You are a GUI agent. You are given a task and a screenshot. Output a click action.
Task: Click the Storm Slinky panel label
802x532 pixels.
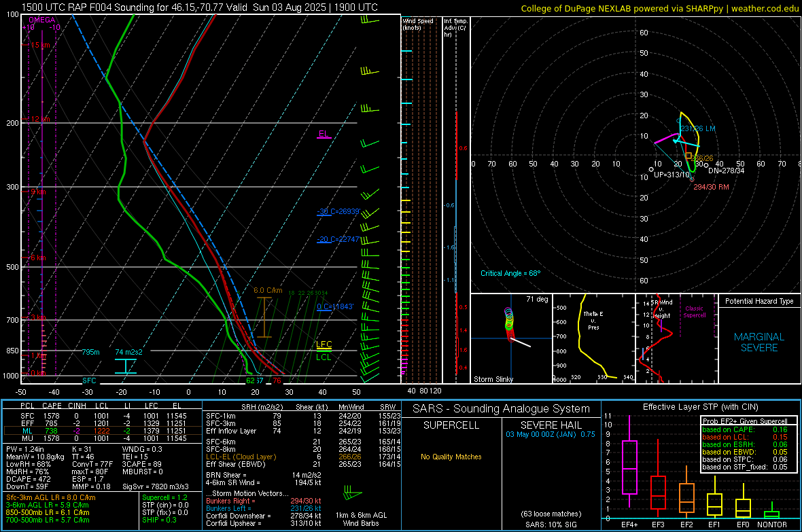point(493,379)
